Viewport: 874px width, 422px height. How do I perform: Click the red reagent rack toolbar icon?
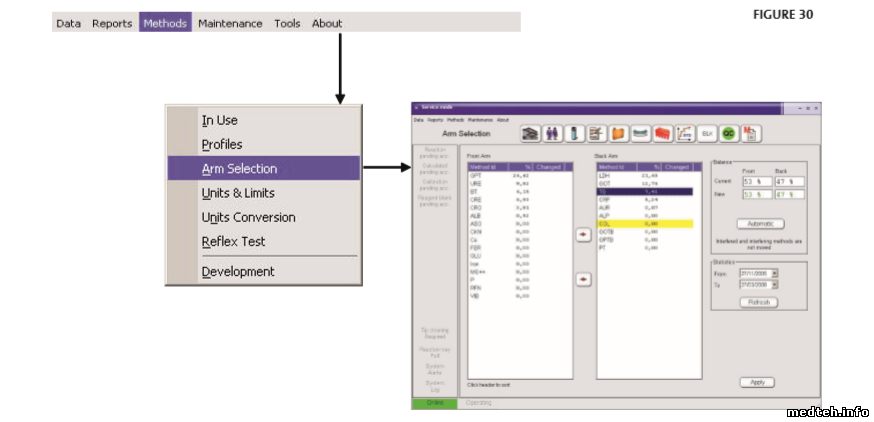(662, 132)
